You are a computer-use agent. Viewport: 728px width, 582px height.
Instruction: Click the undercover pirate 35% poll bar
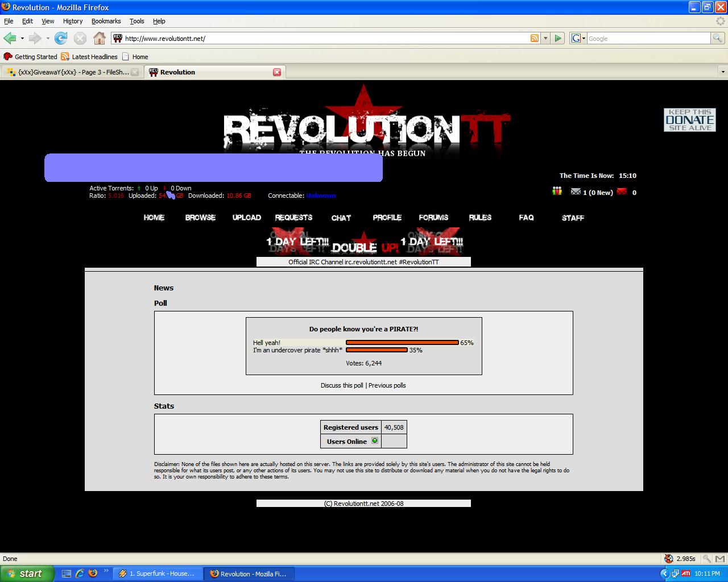[x=377, y=350]
